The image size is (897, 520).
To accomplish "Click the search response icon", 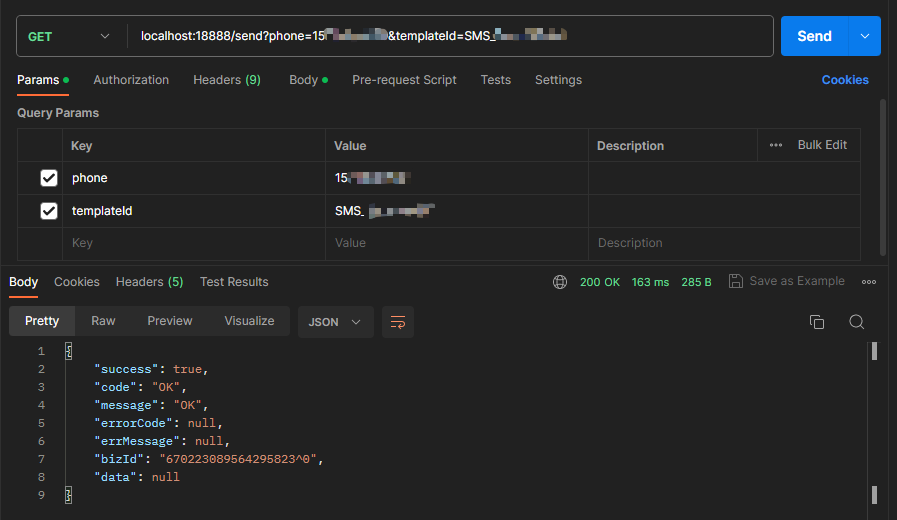I will coord(856,322).
